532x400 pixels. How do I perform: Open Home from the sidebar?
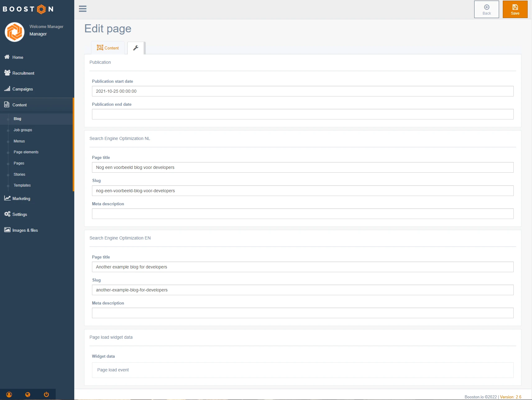tap(18, 57)
